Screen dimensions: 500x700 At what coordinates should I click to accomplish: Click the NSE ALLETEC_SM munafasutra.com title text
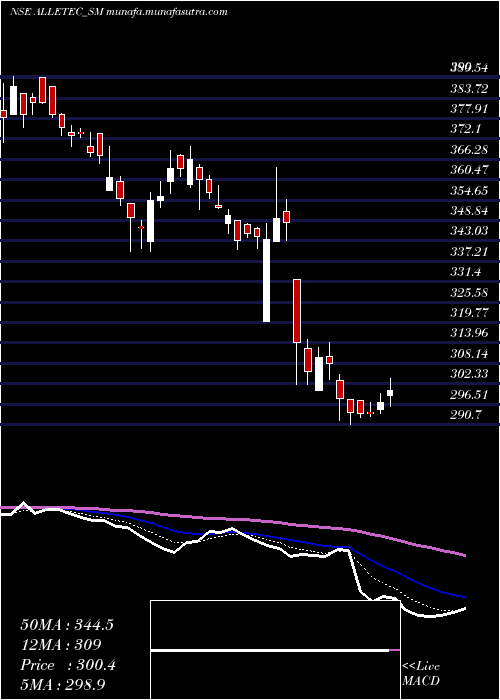point(119,12)
